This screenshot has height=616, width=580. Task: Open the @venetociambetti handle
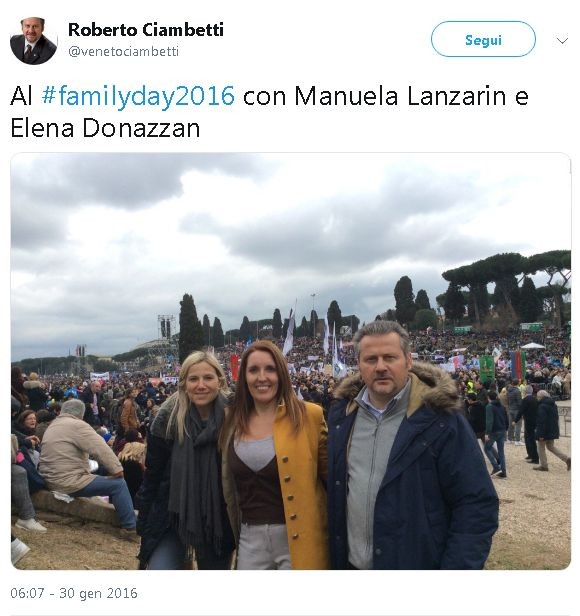[x=123, y=51]
